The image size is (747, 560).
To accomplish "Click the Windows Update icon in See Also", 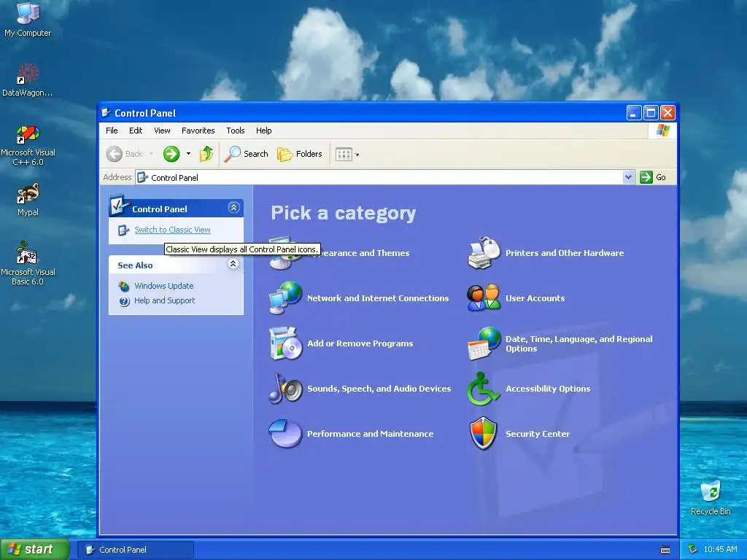I will coord(124,286).
